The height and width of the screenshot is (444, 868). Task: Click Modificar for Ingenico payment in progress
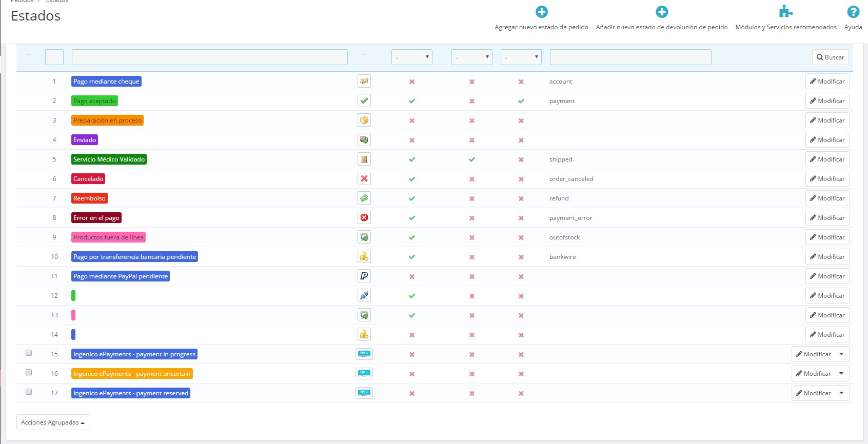(x=813, y=354)
